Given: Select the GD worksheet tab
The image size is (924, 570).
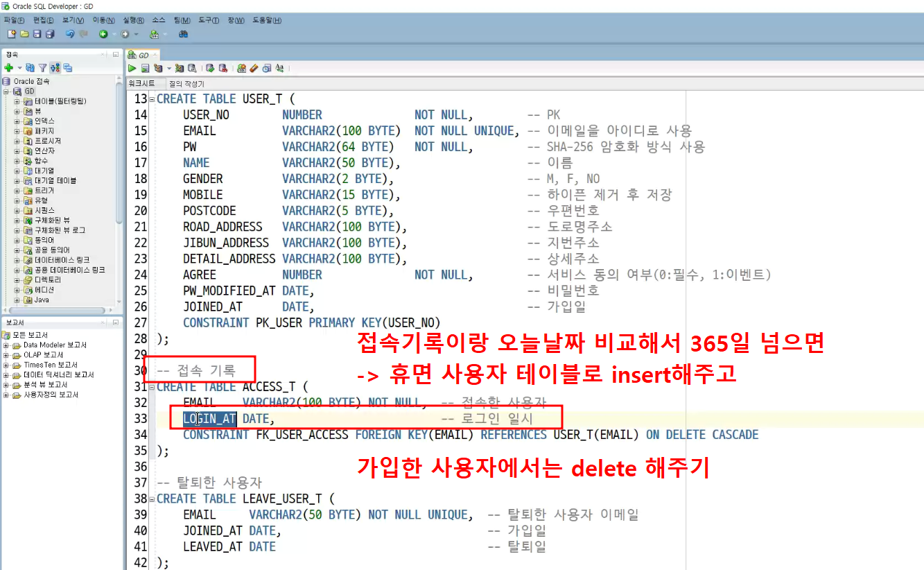Looking at the screenshot, I should tap(142, 55).
